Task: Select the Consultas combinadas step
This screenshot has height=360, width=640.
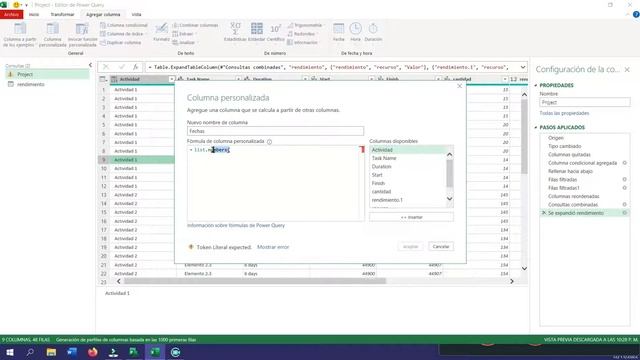Action: [x=573, y=204]
